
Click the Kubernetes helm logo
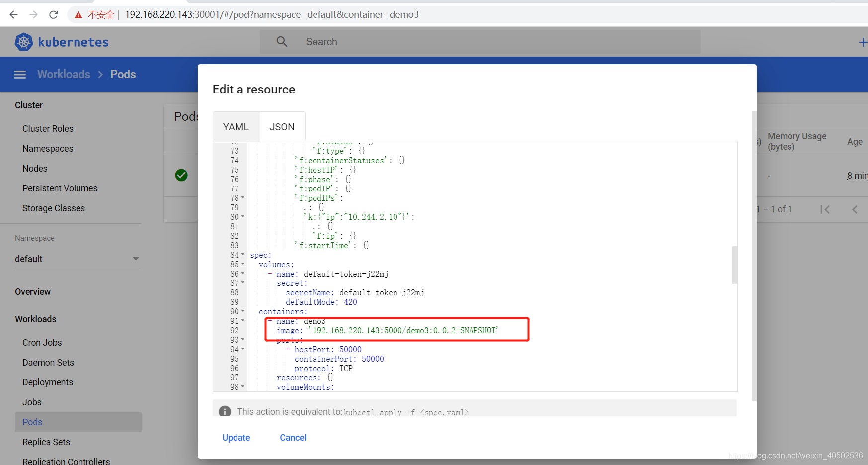[24, 42]
